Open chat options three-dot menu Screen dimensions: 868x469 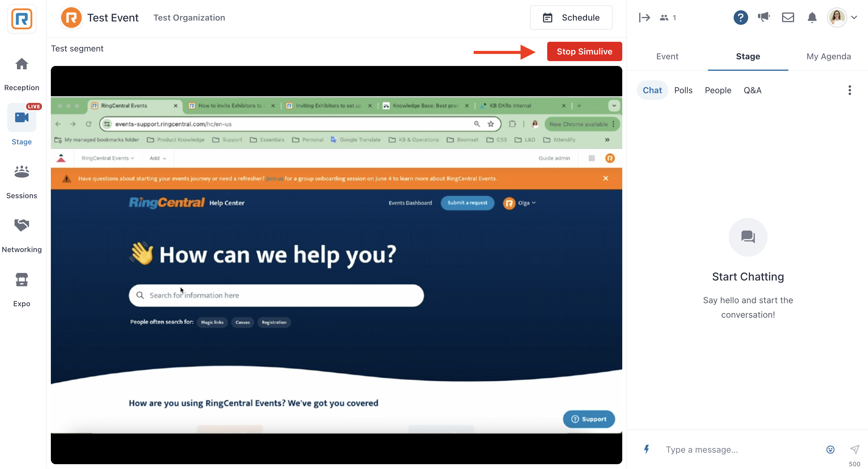pos(850,90)
